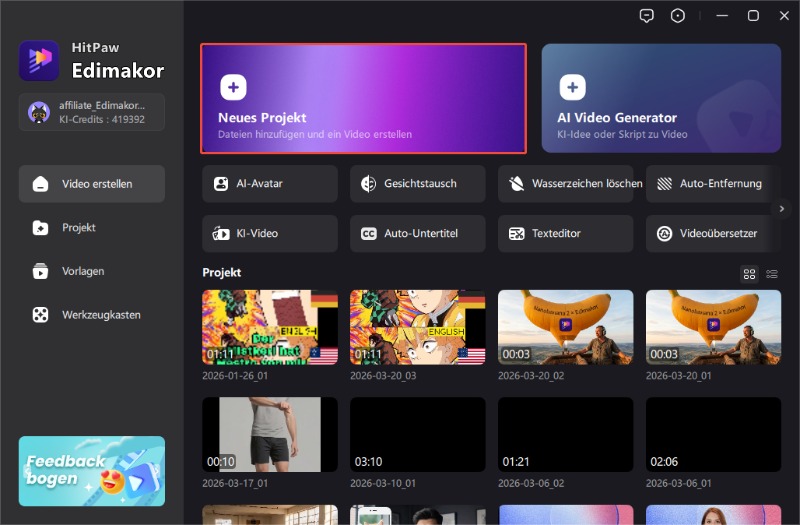Open the affiliate_Edimakor account panel
The width and height of the screenshot is (800, 525).
91,111
